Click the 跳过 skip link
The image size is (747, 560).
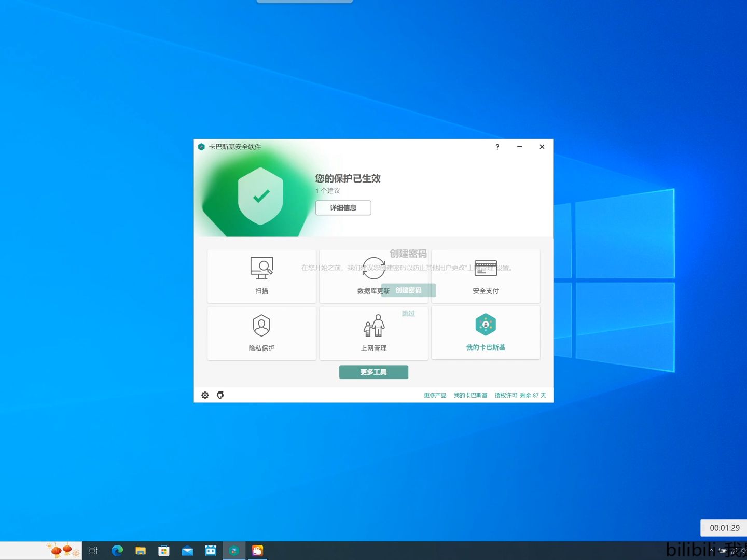(408, 314)
